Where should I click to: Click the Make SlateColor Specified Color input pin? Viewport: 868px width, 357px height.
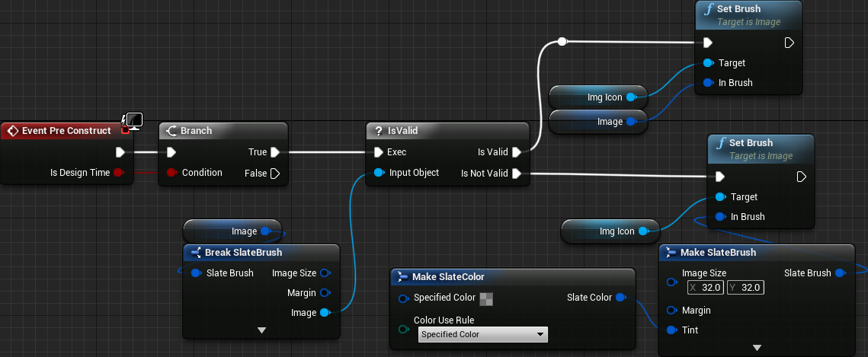pos(404,298)
